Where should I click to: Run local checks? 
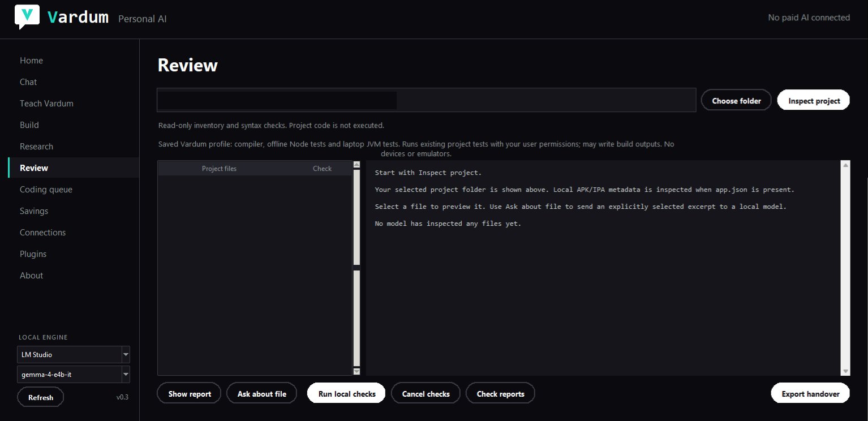coord(347,394)
